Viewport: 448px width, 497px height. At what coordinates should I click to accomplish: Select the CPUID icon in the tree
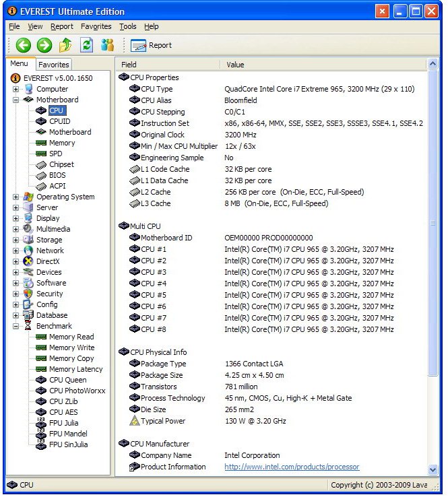click(41, 121)
